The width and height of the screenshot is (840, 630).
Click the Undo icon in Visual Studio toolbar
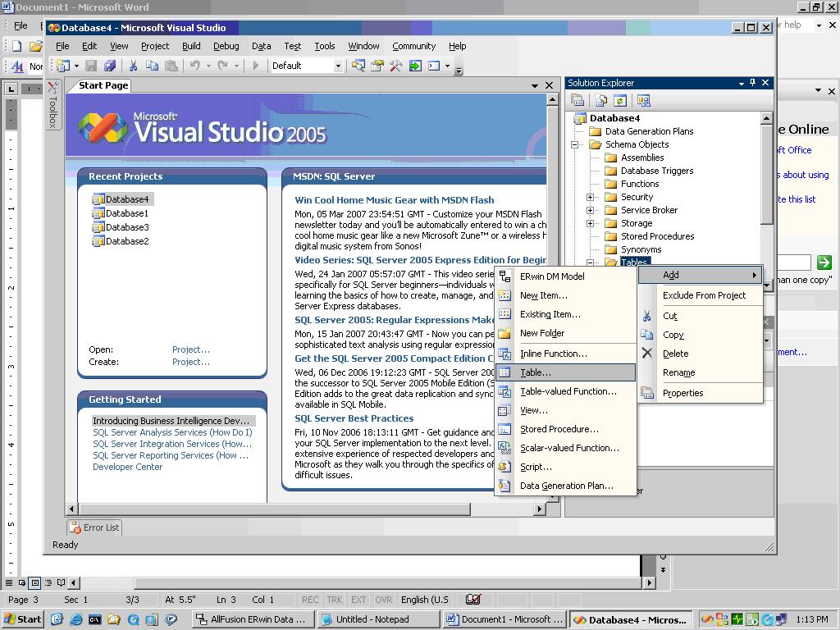[x=195, y=66]
